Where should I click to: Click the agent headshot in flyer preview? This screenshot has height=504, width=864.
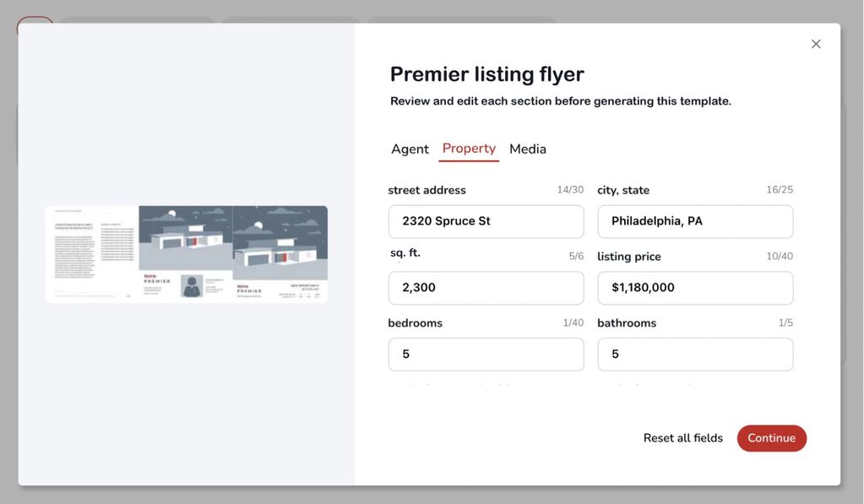(x=192, y=286)
